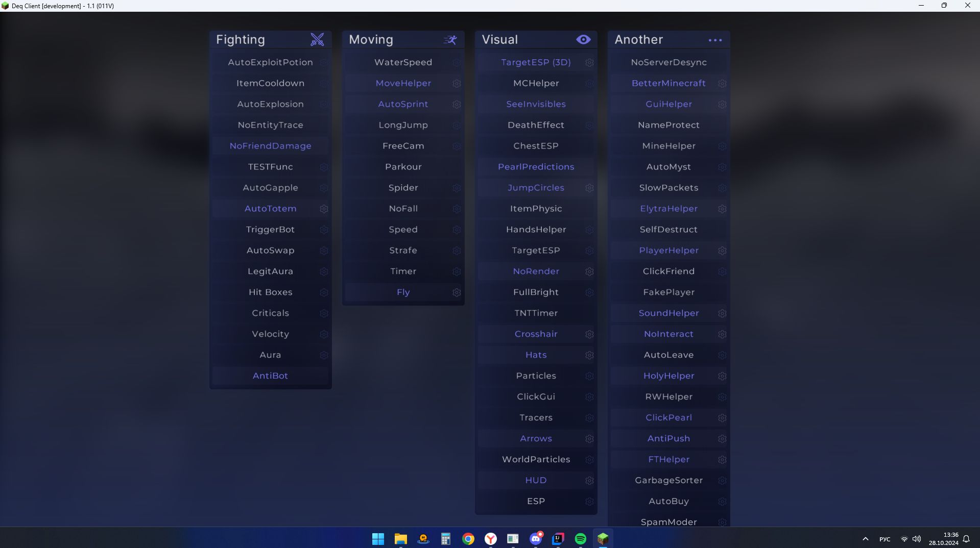Enable the Velocity module
This screenshot has height=548, width=980.
[x=270, y=334]
